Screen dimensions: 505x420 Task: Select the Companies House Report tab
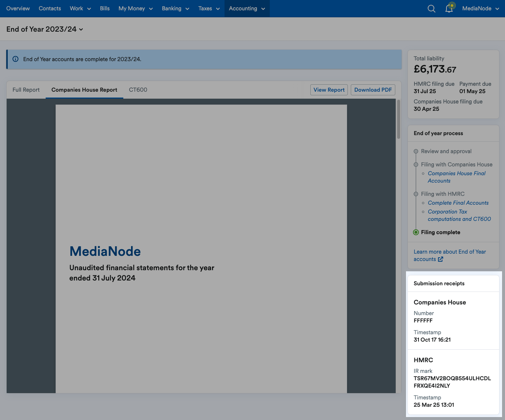[84, 90]
